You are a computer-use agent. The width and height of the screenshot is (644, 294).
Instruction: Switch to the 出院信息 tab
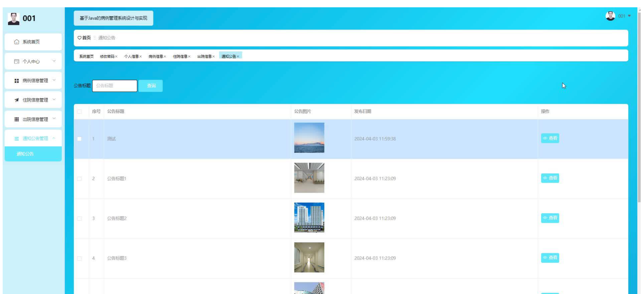tap(204, 56)
